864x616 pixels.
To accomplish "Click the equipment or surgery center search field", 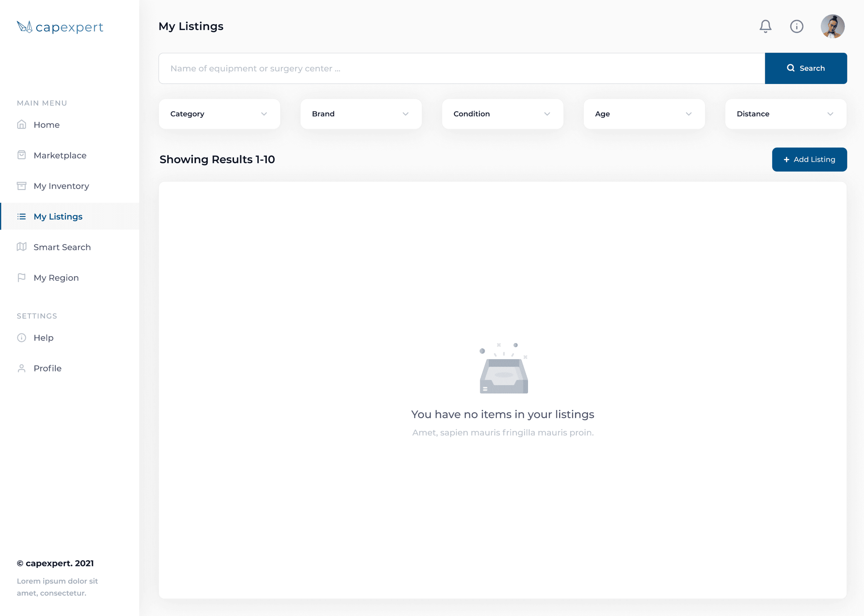I will (x=461, y=68).
